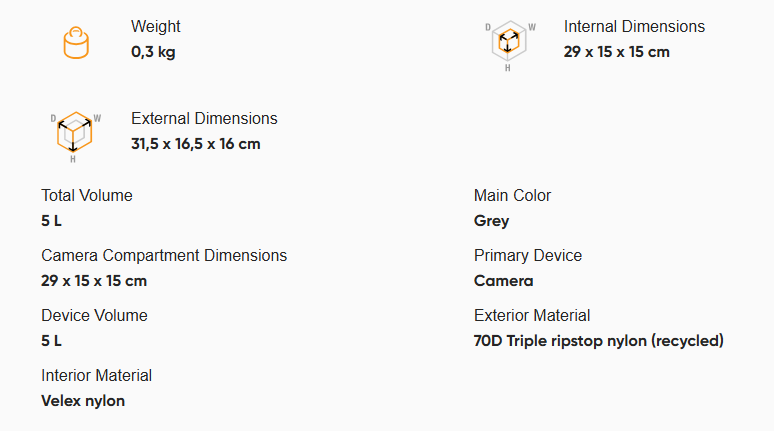Click the Interior Material value Velex nylon
The height and width of the screenshot is (431, 774).
(x=83, y=401)
